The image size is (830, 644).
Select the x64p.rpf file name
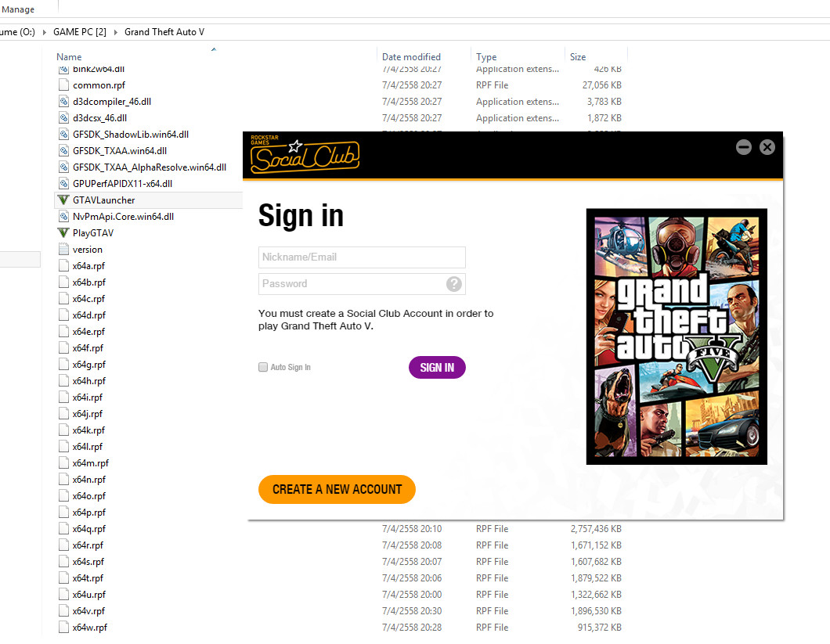(x=89, y=513)
